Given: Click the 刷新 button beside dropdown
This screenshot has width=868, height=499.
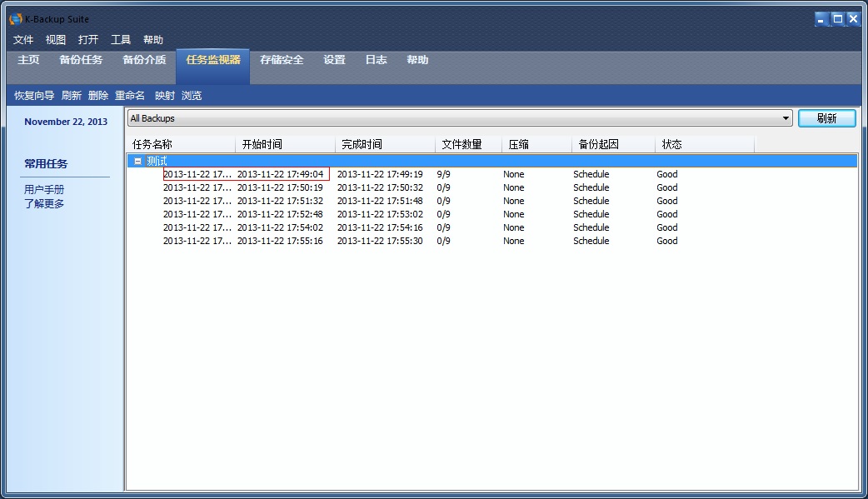Looking at the screenshot, I should click(827, 118).
